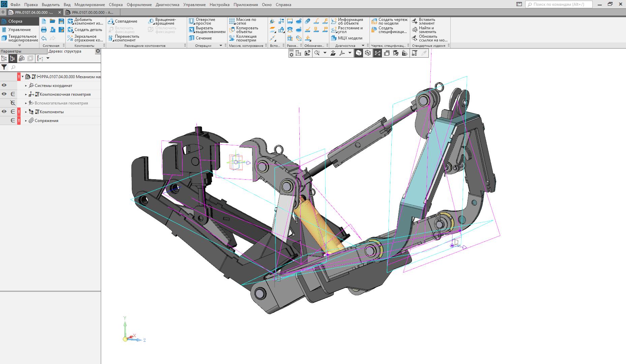
Task: Open the Моделирование menu
Action: 89,5
